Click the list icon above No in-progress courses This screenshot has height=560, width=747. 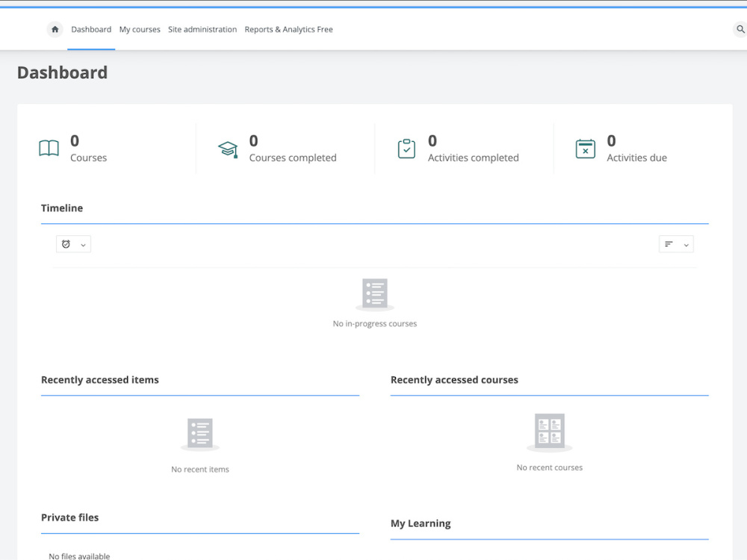point(375,293)
